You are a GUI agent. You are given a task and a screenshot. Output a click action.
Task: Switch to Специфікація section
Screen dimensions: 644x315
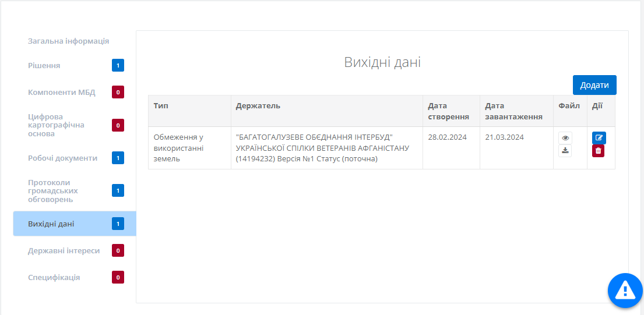click(54, 278)
